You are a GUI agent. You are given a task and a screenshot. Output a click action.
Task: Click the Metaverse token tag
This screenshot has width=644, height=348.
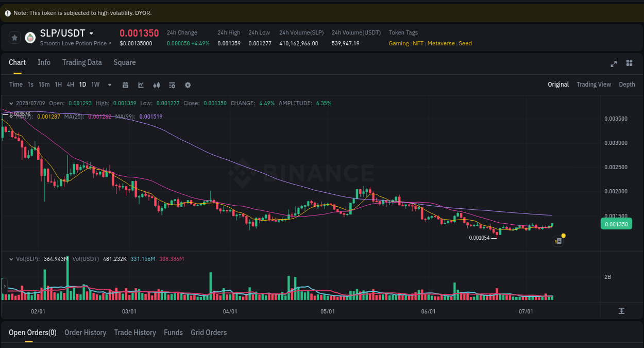pos(441,43)
